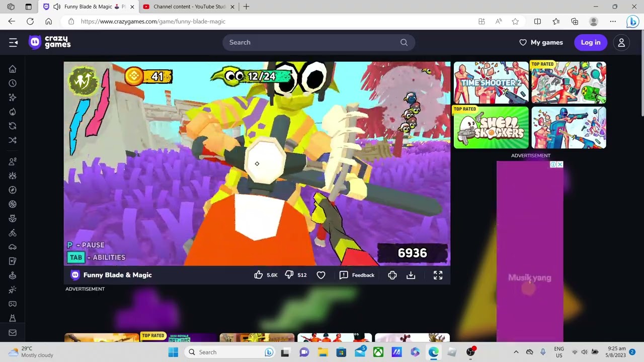This screenshot has height=362, width=644.
Task: Mute the audio-playing Funny Blade tab speaker
Action: coord(56,7)
